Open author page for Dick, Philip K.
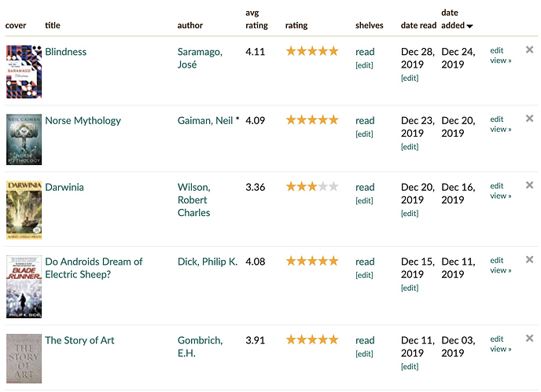Viewport: 541px width, 392px height. 208,262
